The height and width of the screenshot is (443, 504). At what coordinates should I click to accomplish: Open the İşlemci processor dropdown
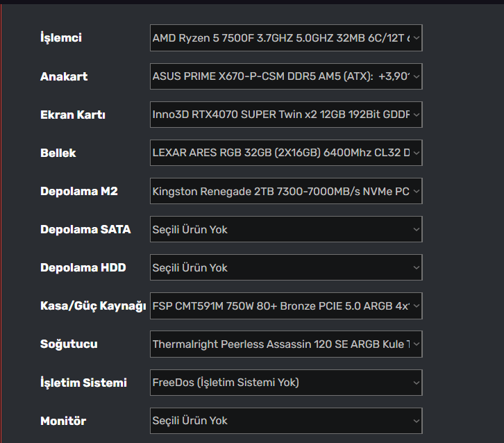tap(285, 38)
